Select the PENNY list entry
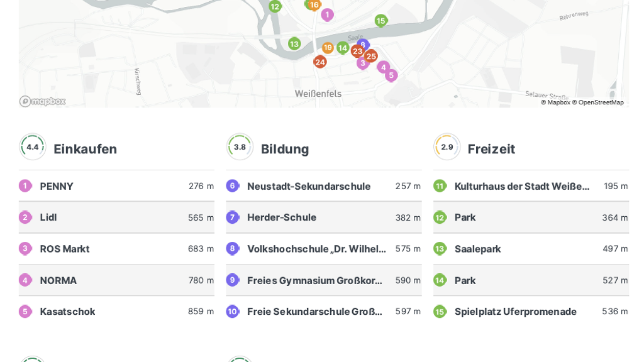 coord(116,186)
